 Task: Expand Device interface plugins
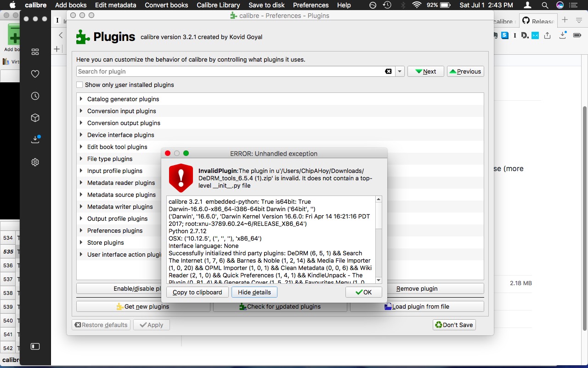pos(81,135)
